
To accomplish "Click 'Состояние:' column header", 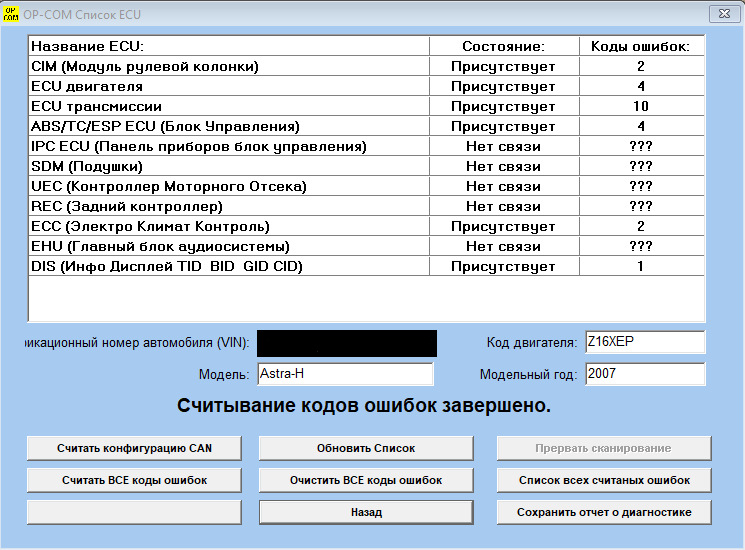I will tap(504, 46).
